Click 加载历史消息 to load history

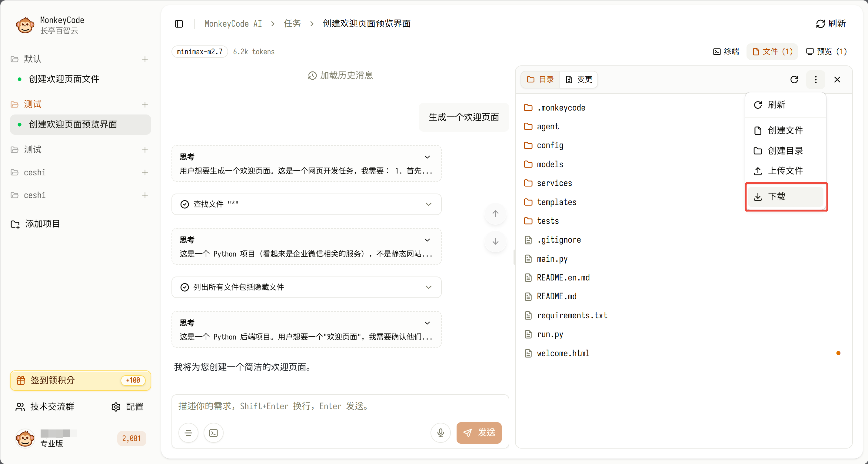tap(340, 75)
